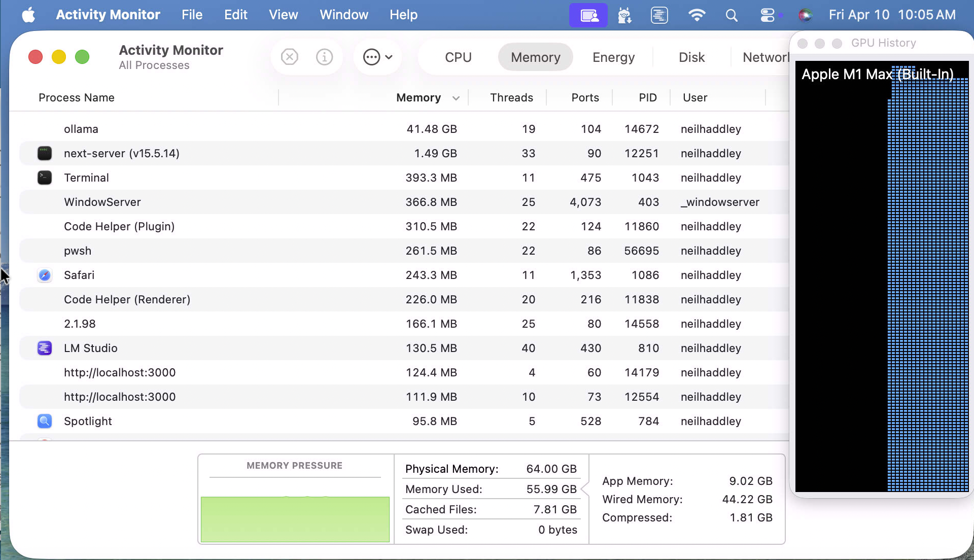The height and width of the screenshot is (560, 974).
Task: Click the Terminal icon beside the Terminal process
Action: [x=45, y=178]
